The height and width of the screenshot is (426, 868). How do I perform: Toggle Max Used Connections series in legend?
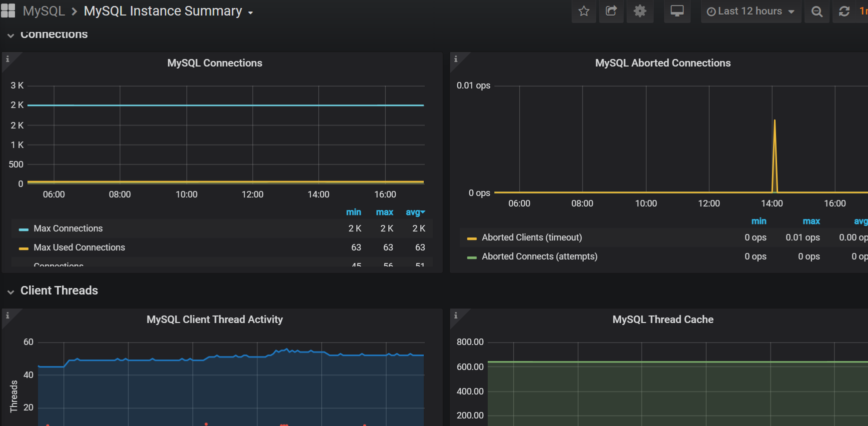point(79,247)
